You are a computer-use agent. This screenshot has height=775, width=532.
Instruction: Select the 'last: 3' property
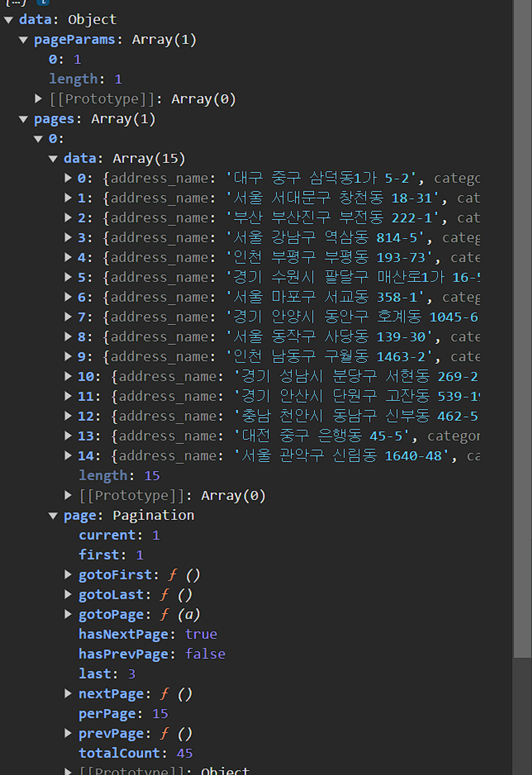(x=107, y=674)
